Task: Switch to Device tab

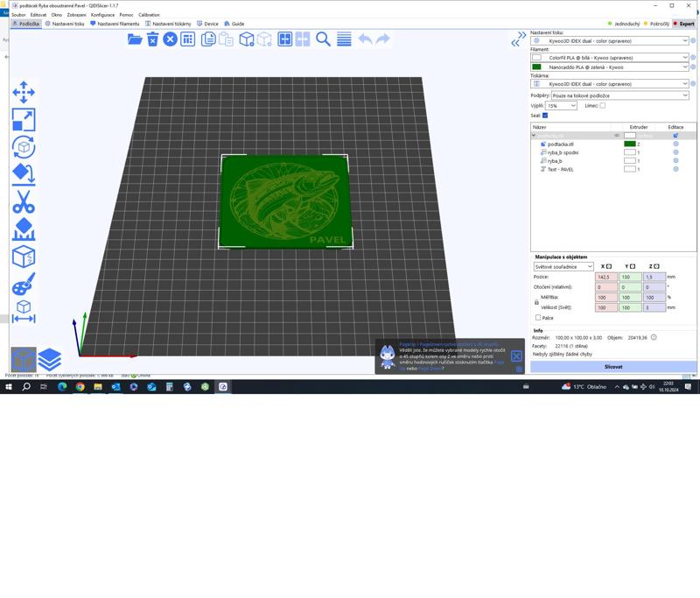Action: pyautogui.click(x=207, y=24)
